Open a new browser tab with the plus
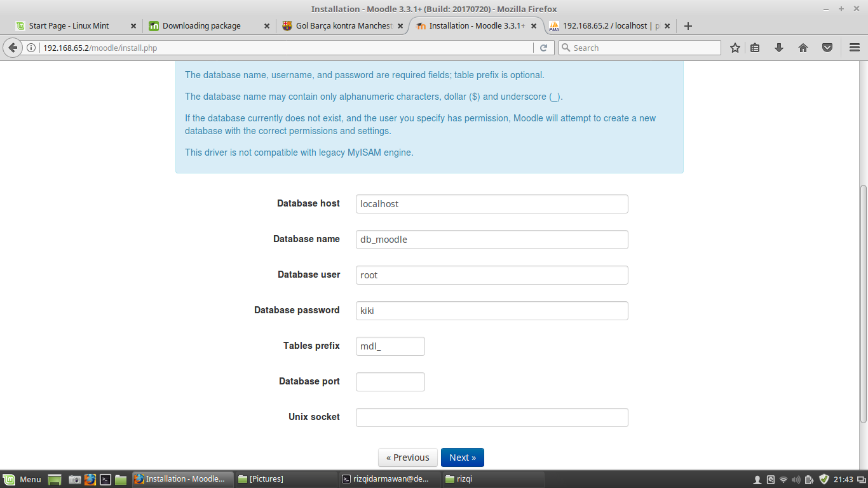This screenshot has width=868, height=488. [688, 26]
